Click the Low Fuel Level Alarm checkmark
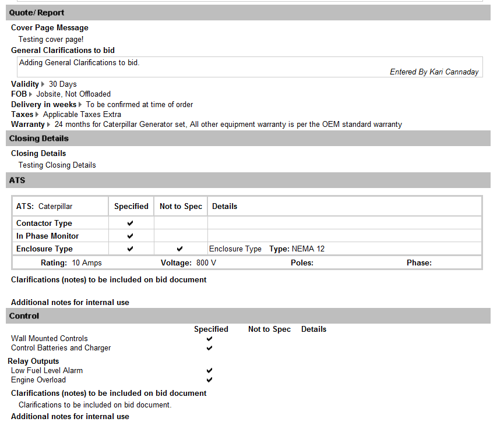The image size is (504, 429). pos(210,371)
